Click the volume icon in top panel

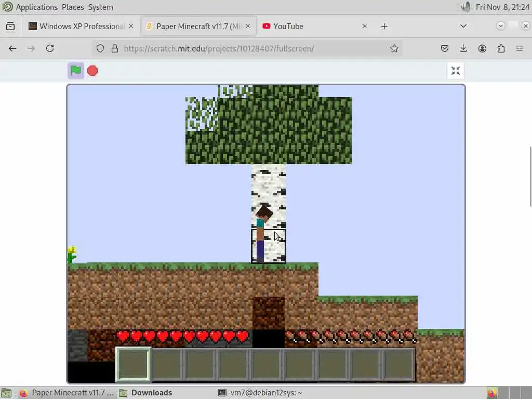pyautogui.click(x=466, y=7)
